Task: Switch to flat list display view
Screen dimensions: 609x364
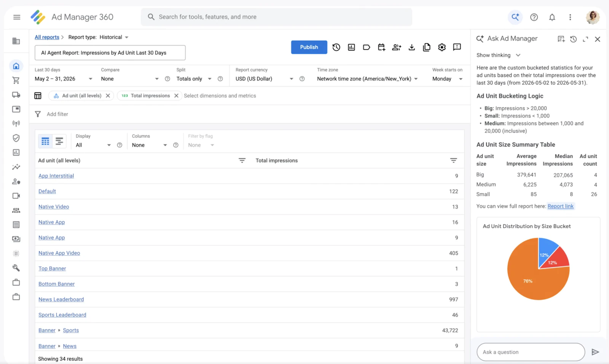Action: point(59,141)
